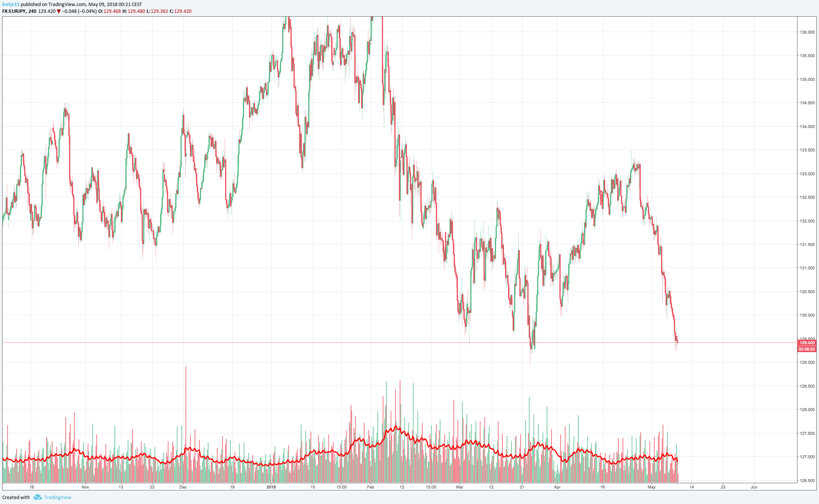Screen dimensions: 819x504
Task: Select the 128.000 price axis label
Action: tap(807, 410)
